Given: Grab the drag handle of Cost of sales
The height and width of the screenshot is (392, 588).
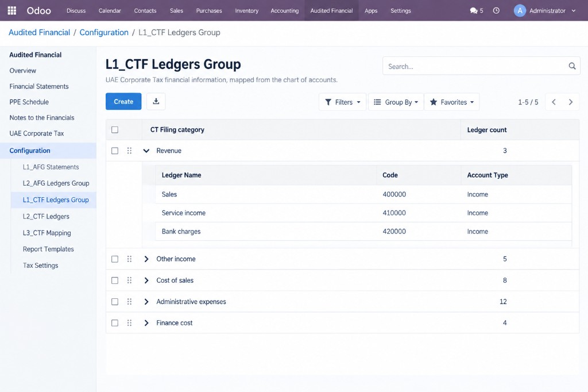Looking at the screenshot, I should click(129, 280).
